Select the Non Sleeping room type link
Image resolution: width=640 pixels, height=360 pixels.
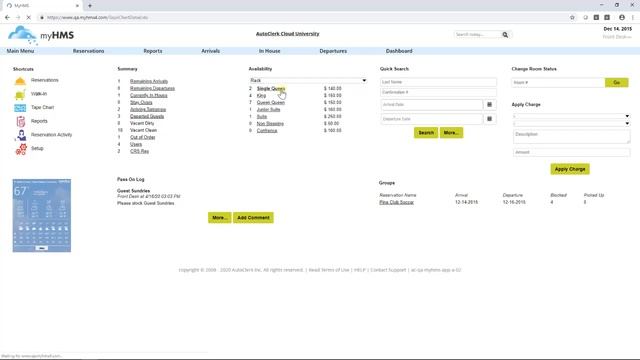270,123
